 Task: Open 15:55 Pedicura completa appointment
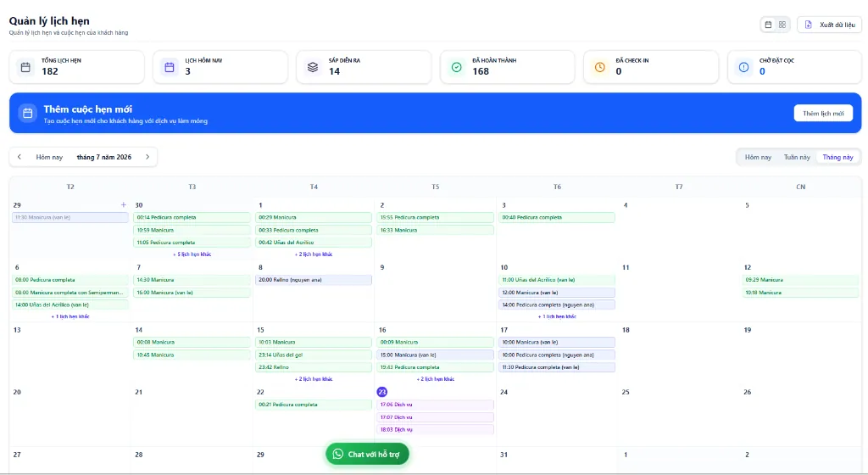pyautogui.click(x=435, y=218)
